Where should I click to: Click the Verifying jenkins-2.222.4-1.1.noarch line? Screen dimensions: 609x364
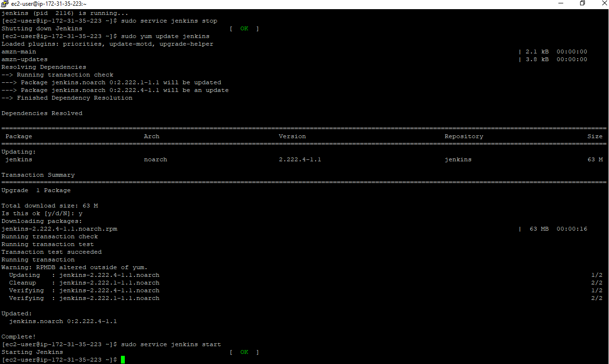pyautogui.click(x=84, y=291)
